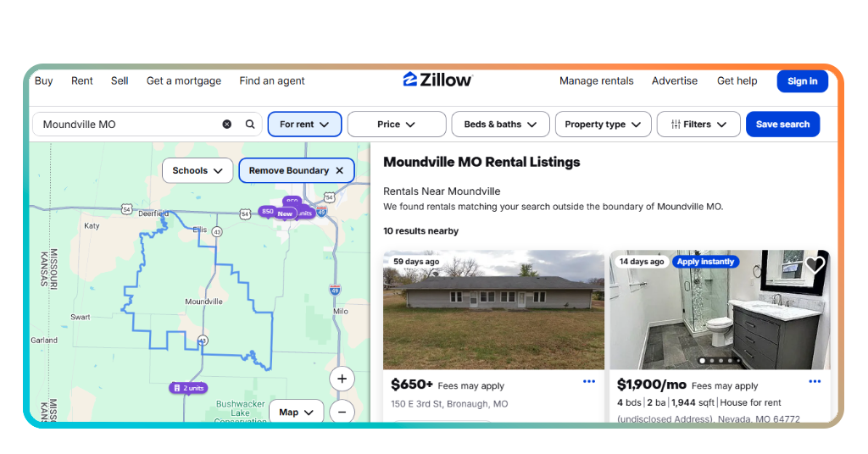The width and height of the screenshot is (868, 454).
Task: Open Manage rentals
Action: pyautogui.click(x=596, y=80)
